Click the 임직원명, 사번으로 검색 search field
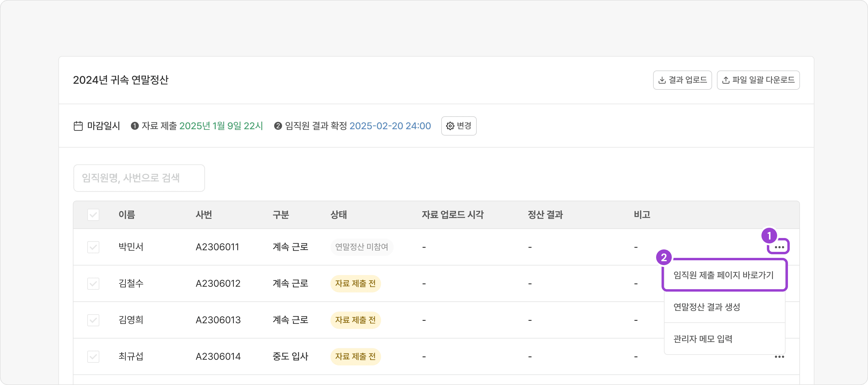This screenshot has height=385, width=868. (x=139, y=178)
